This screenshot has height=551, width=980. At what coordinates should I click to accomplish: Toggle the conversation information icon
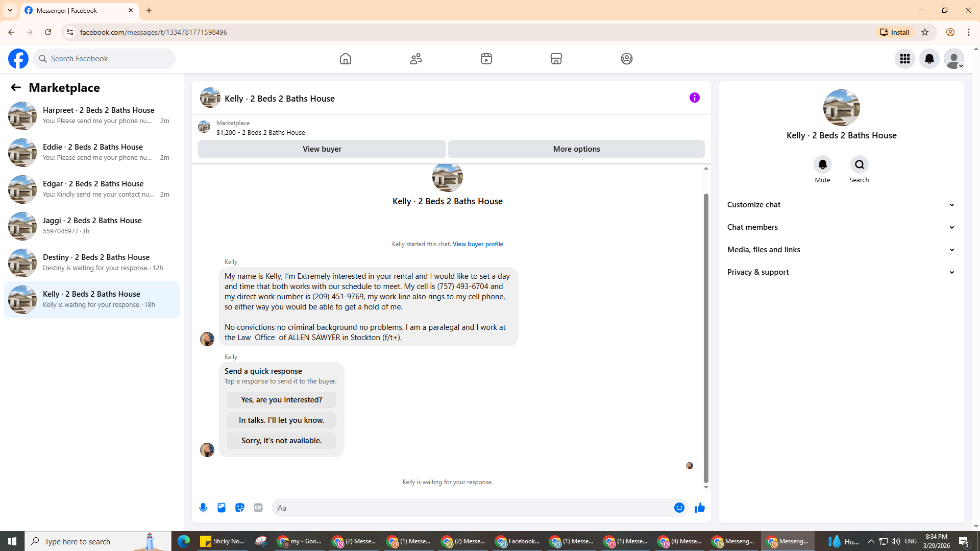pyautogui.click(x=695, y=98)
